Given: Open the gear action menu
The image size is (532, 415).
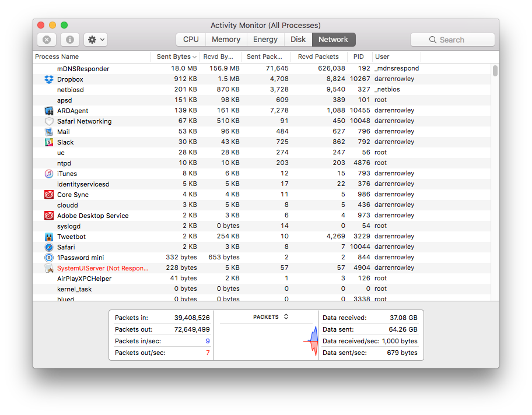Looking at the screenshot, I should pos(96,40).
